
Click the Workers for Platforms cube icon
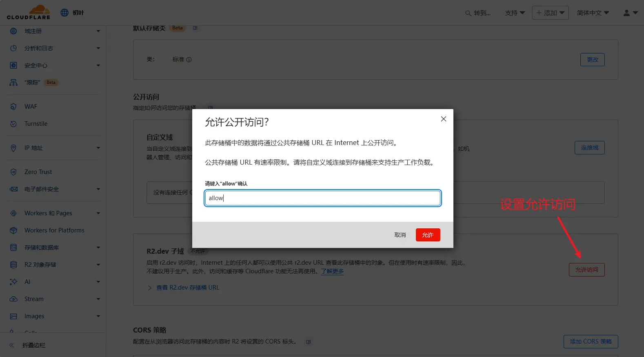(13, 230)
